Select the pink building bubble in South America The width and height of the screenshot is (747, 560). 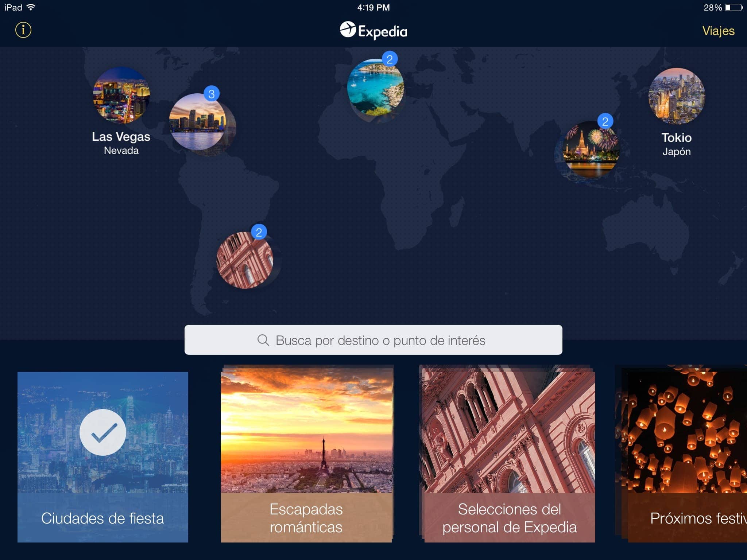pyautogui.click(x=245, y=260)
